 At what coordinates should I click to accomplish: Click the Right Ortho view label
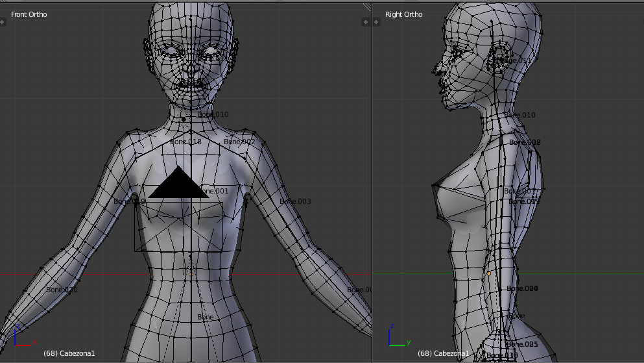click(x=404, y=14)
